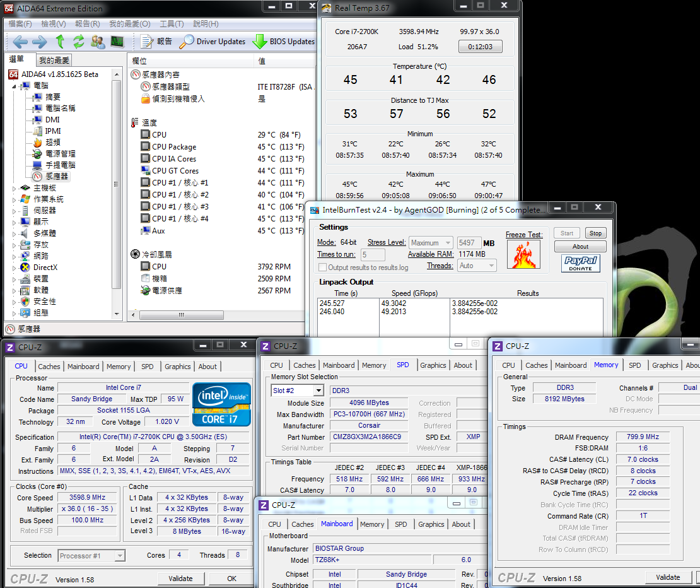Click the 5497 MB memory input field
Image resolution: width=700 pixels, height=588 pixels.
[x=469, y=242]
